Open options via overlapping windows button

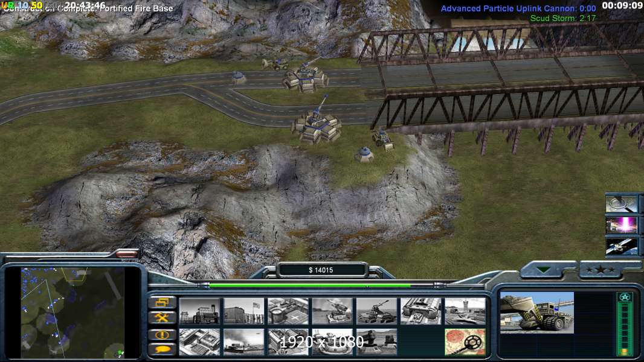(x=162, y=302)
